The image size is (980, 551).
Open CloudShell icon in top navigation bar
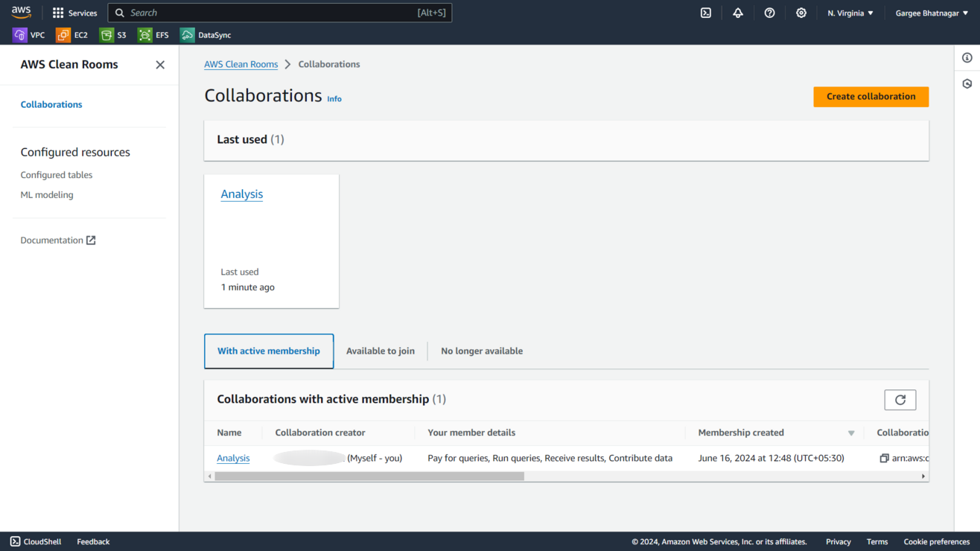[x=706, y=13]
